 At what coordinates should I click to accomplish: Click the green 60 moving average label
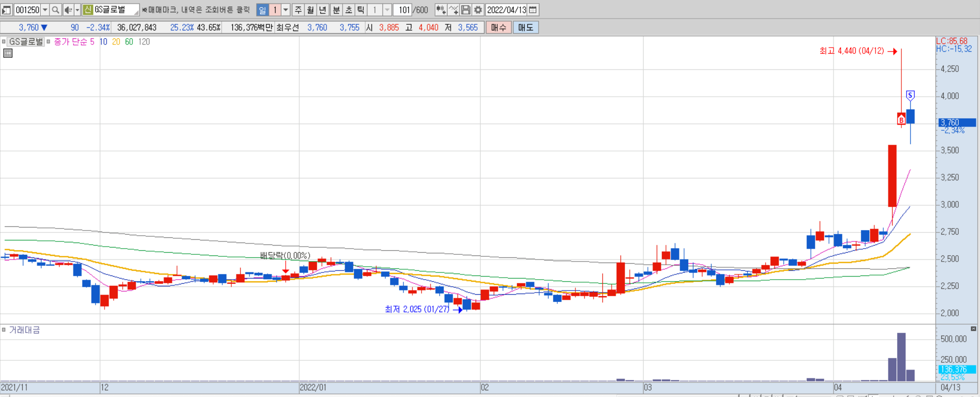(x=129, y=42)
